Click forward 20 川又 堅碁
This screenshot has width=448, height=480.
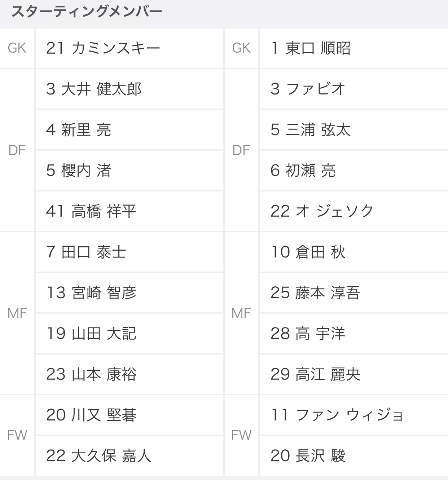pos(91,415)
